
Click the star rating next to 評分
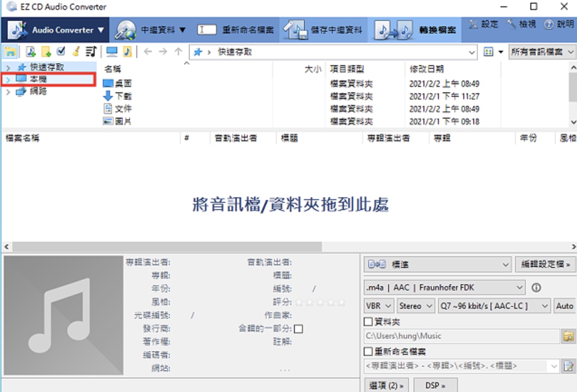320,302
